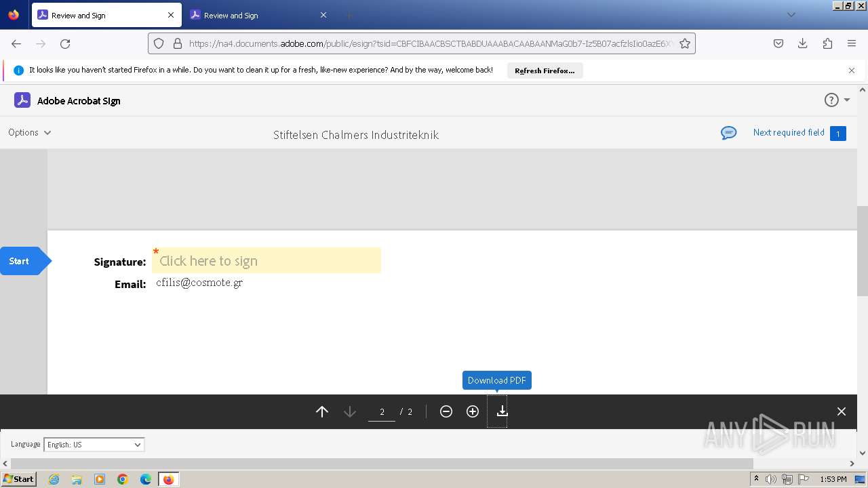The width and height of the screenshot is (868, 488).
Task: Open the Extensions puzzle icon
Action: click(827, 43)
